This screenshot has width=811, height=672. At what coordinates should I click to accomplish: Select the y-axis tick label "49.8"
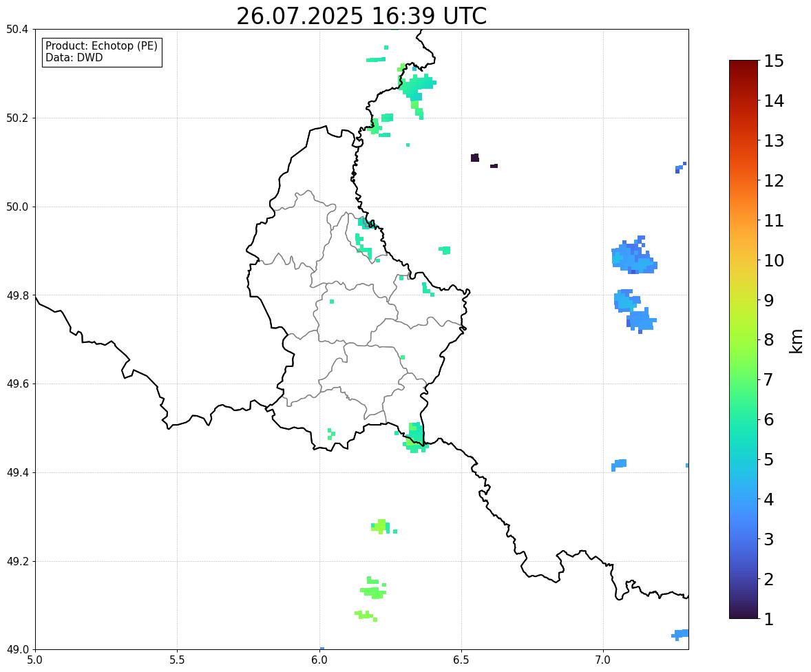point(17,295)
